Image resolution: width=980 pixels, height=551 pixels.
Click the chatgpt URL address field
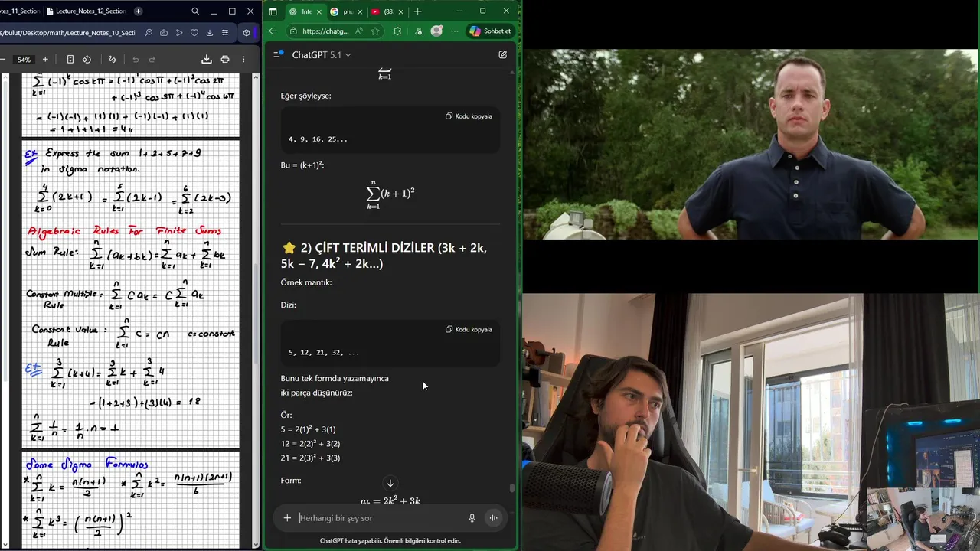click(325, 31)
